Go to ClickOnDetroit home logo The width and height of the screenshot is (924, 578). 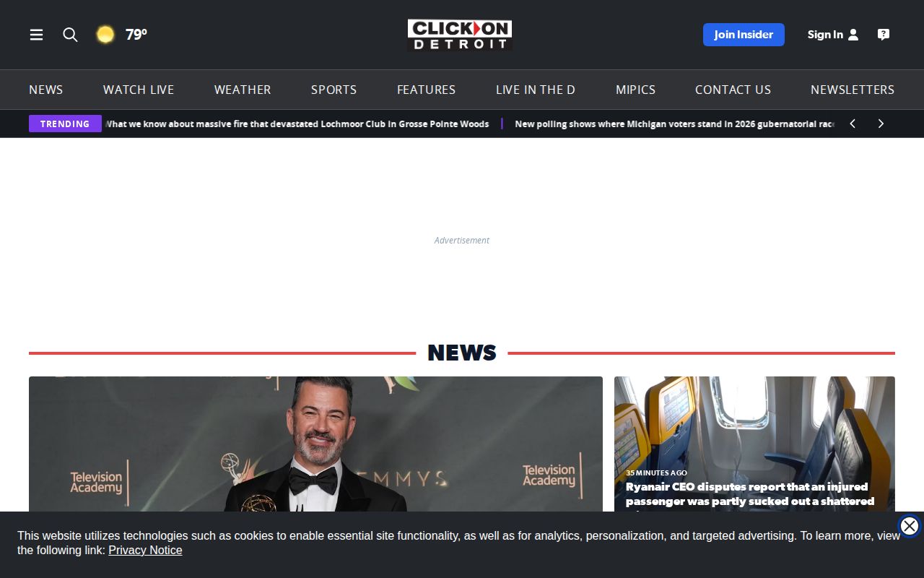click(x=460, y=35)
